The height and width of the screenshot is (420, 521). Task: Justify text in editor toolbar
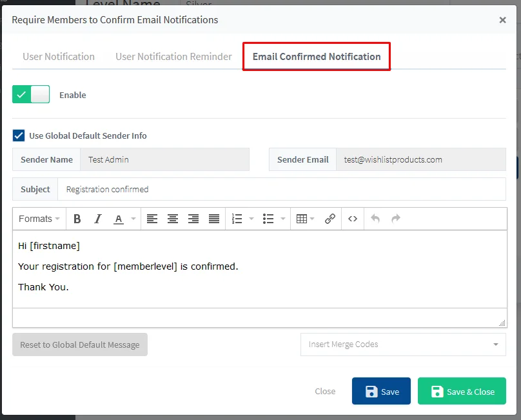click(214, 219)
